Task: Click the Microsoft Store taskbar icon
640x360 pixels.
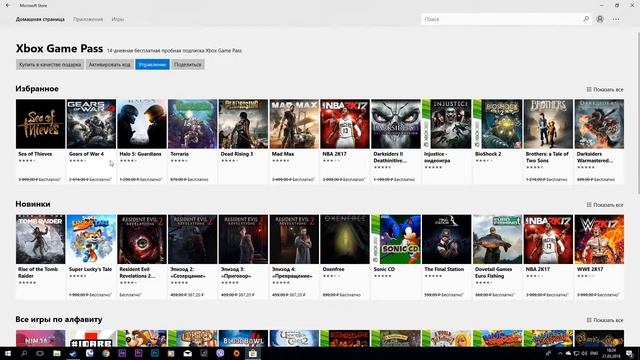Action: click(253, 353)
